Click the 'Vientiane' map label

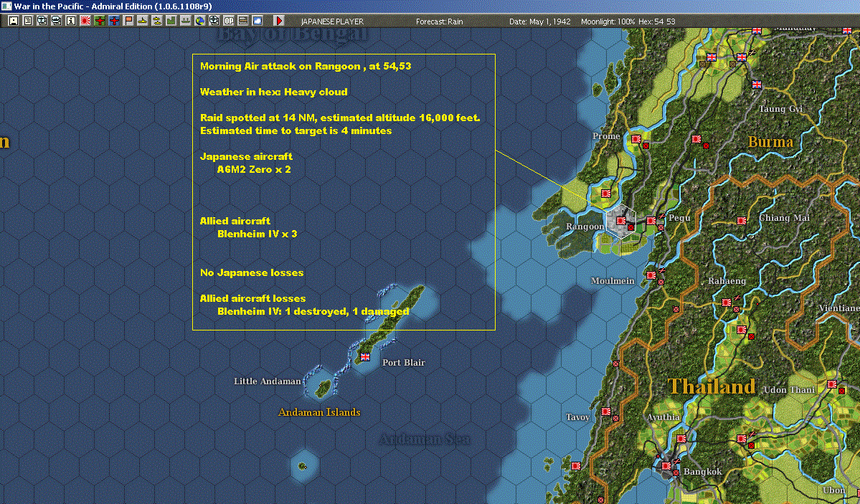tap(839, 308)
